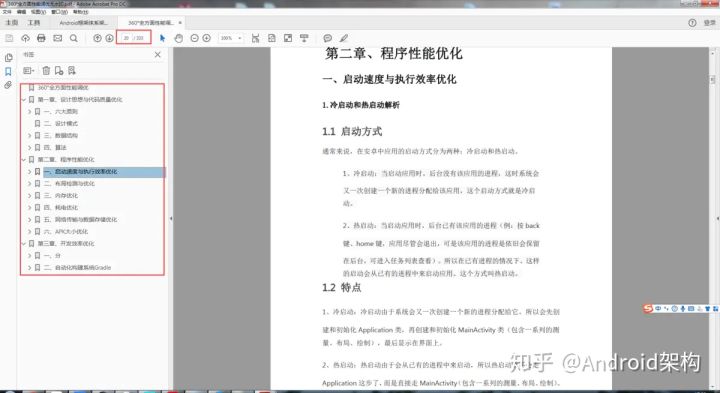Click the navigation pane collapse arrow
The height and width of the screenshot is (393, 720).
(x=171, y=219)
